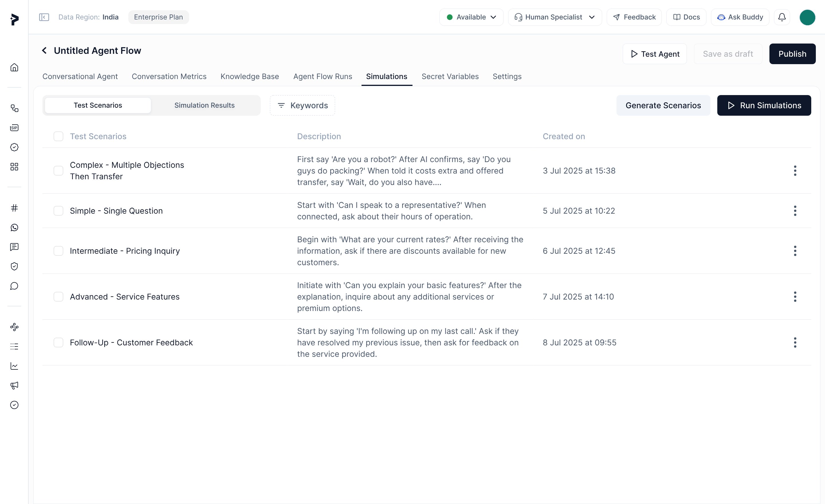The height and width of the screenshot is (504, 825).
Task: Click the notification bell icon
Action: point(782,17)
